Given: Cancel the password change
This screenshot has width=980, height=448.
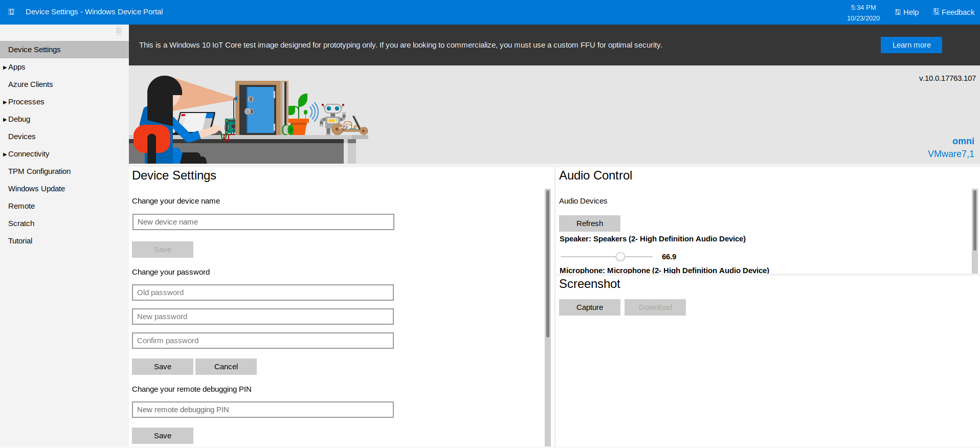Looking at the screenshot, I should click(226, 367).
